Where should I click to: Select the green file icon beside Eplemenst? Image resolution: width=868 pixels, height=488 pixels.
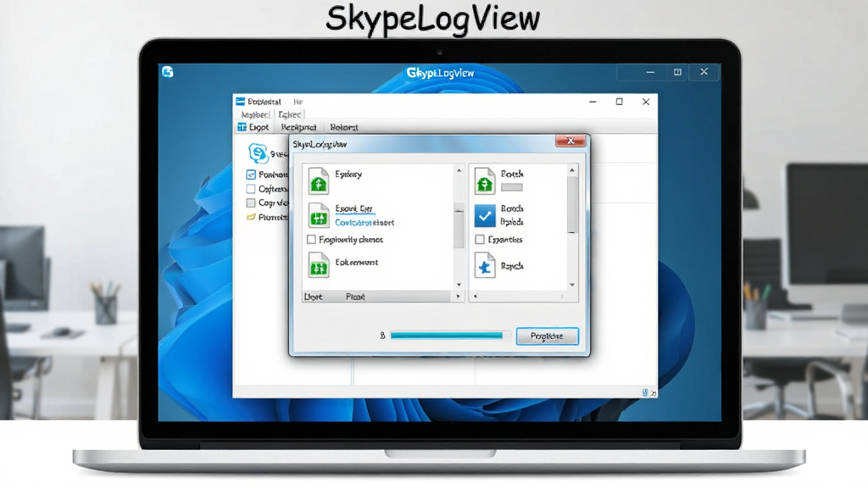(319, 264)
